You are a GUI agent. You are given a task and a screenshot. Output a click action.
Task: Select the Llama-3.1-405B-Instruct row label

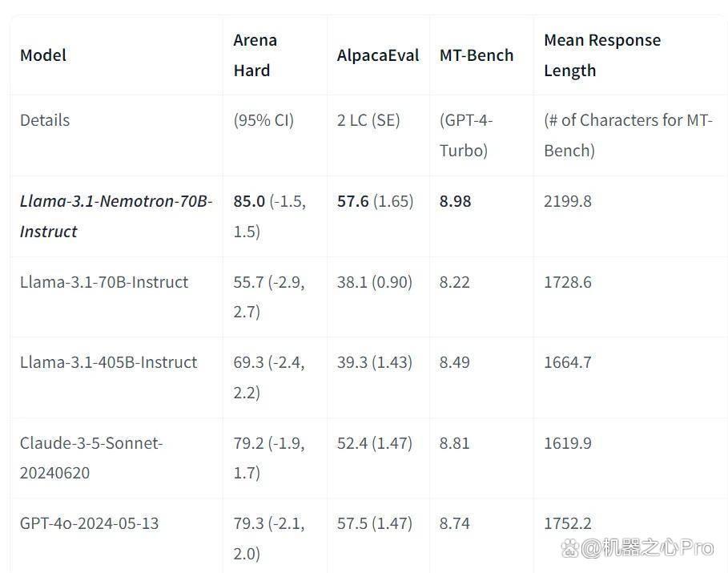pyautogui.click(x=108, y=362)
